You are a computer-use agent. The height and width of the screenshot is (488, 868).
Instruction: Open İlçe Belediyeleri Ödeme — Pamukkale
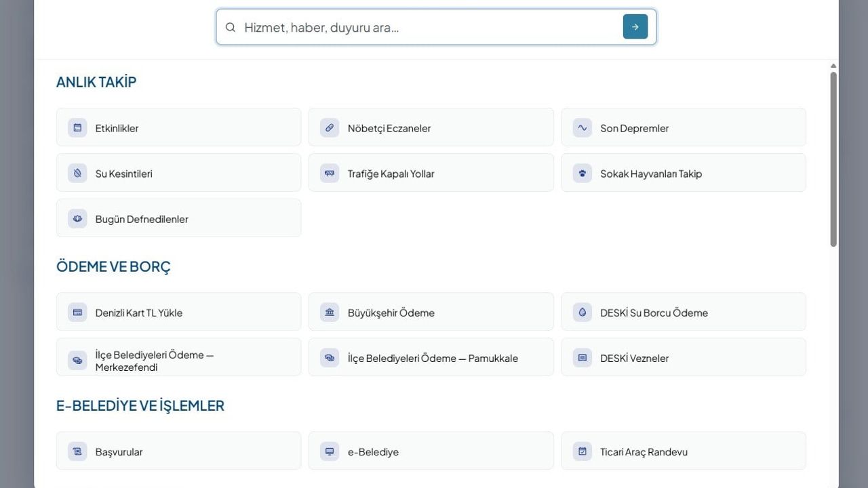(431, 357)
